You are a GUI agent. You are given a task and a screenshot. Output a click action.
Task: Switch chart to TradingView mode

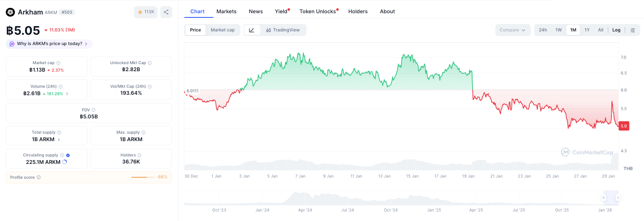(283, 30)
